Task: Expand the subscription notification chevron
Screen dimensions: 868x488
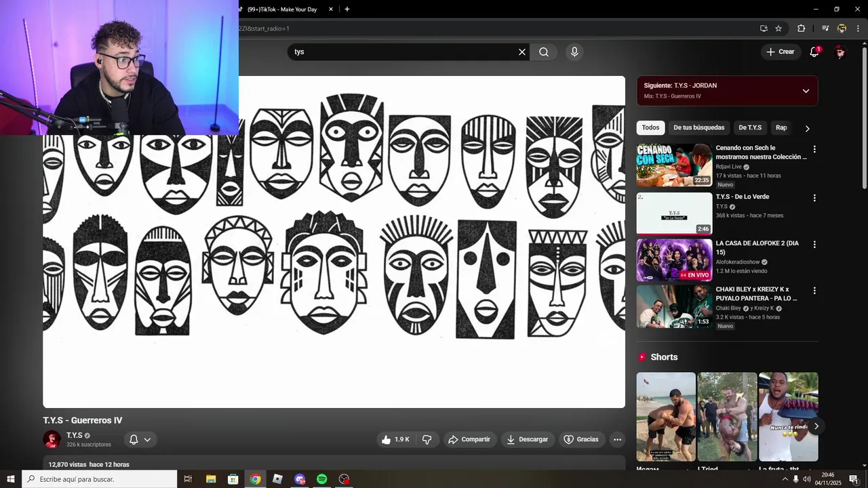Action: click(147, 439)
